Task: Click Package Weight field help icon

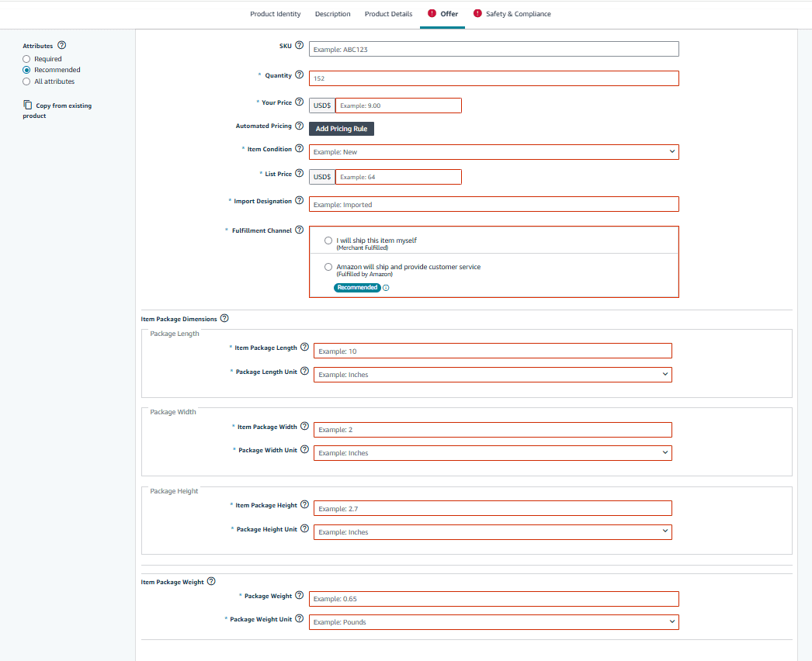Action: click(300, 595)
